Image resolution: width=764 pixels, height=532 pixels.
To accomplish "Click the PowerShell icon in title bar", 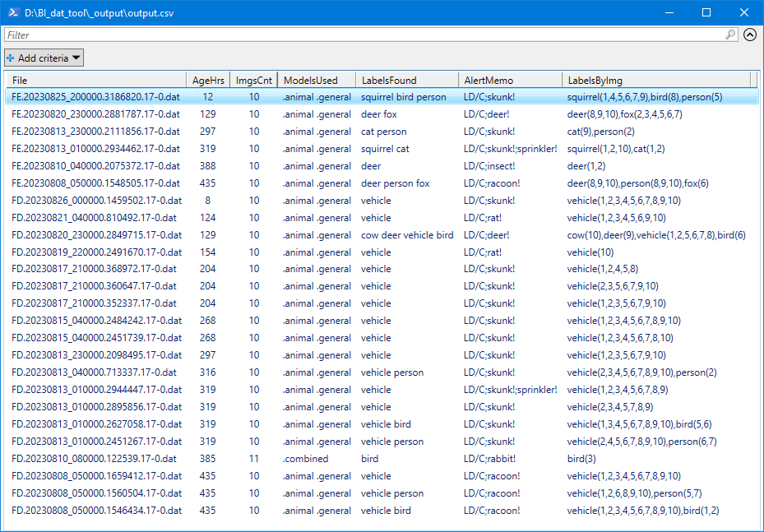I will [x=13, y=12].
